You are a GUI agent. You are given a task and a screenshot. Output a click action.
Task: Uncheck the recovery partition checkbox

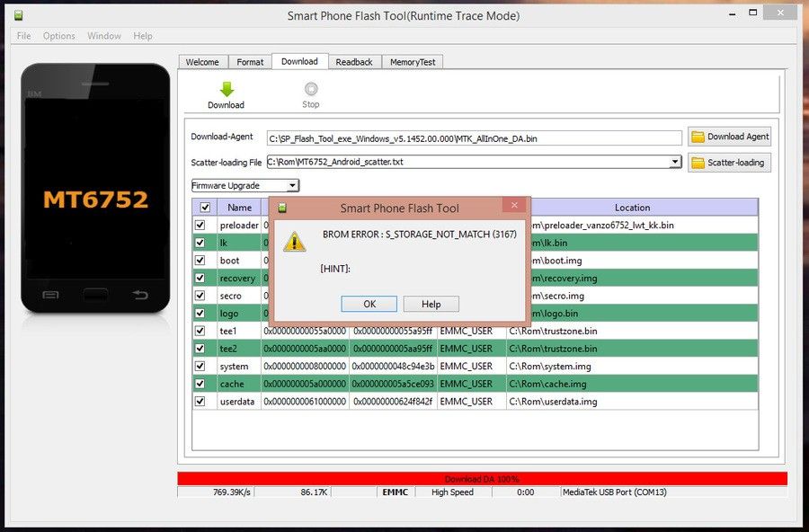tap(200, 278)
